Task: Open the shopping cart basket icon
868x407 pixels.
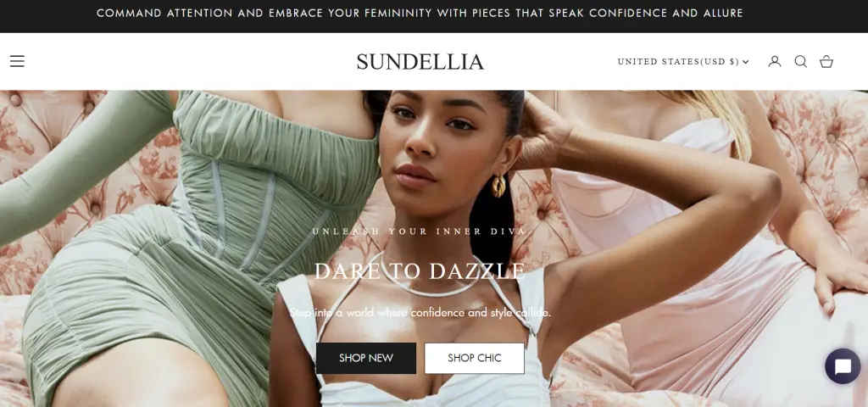Action: (826, 61)
